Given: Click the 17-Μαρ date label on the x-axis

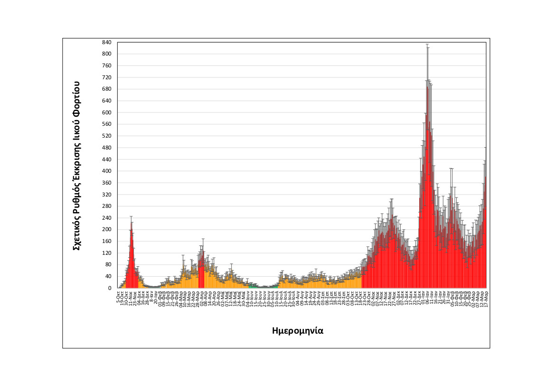Looking at the screenshot, I should pos(485,299).
